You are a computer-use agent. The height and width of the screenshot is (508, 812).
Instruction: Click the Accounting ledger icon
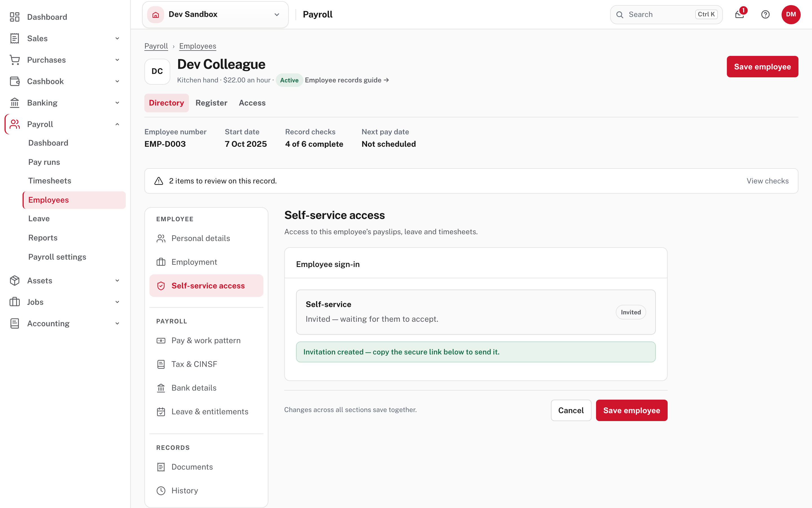(14, 323)
